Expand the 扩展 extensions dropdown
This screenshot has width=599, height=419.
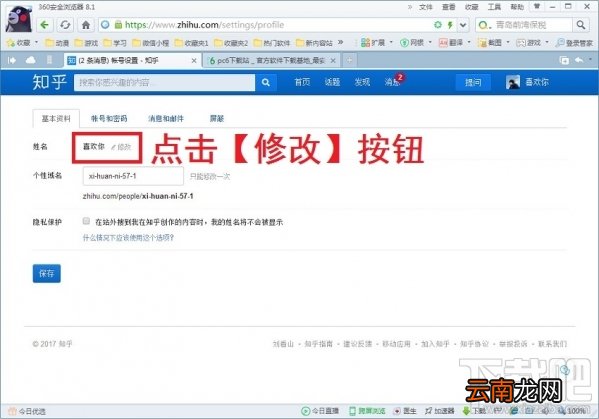pos(391,42)
